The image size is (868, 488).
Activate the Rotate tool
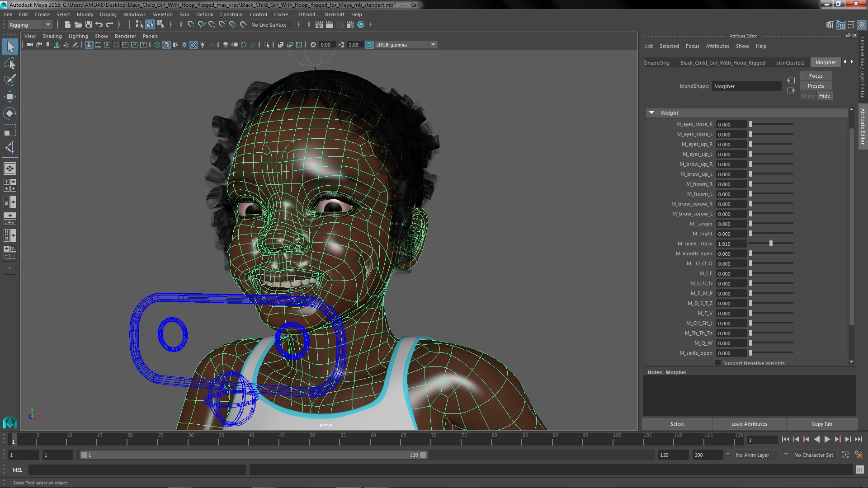pos(10,113)
